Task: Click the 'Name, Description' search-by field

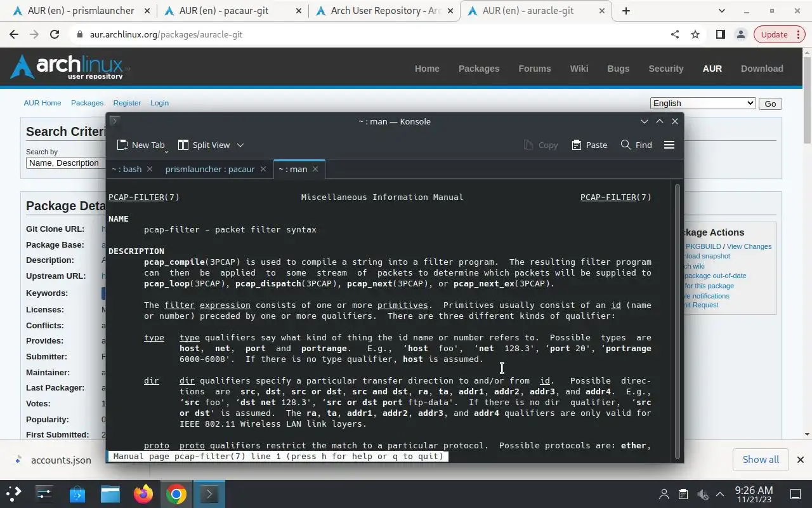Action: tap(65, 163)
